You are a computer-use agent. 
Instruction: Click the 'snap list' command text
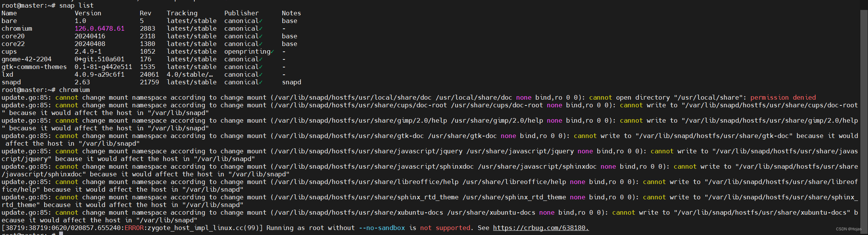click(76, 6)
